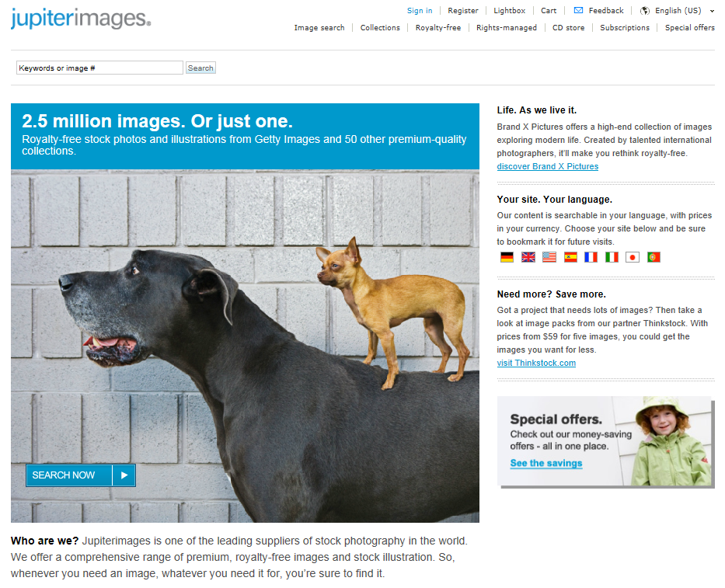Open the Subscriptions menu item
Viewport: 725px width, 588px height.
[x=625, y=28]
